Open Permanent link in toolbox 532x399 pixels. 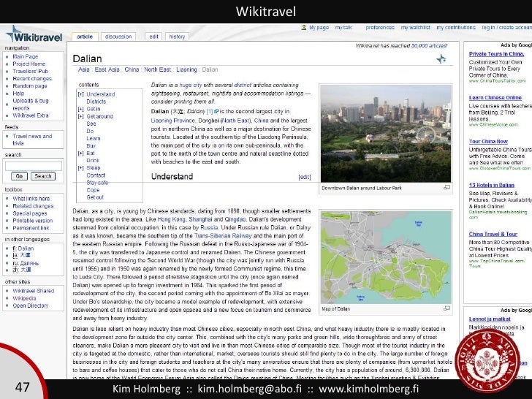pos(31,228)
